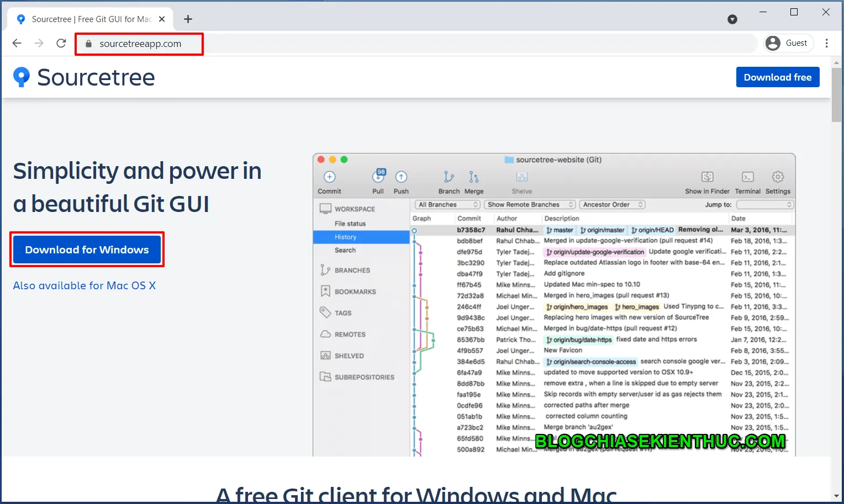Image resolution: width=844 pixels, height=504 pixels.
Task: Select the Commit icon in the toolbar
Action: (x=329, y=177)
